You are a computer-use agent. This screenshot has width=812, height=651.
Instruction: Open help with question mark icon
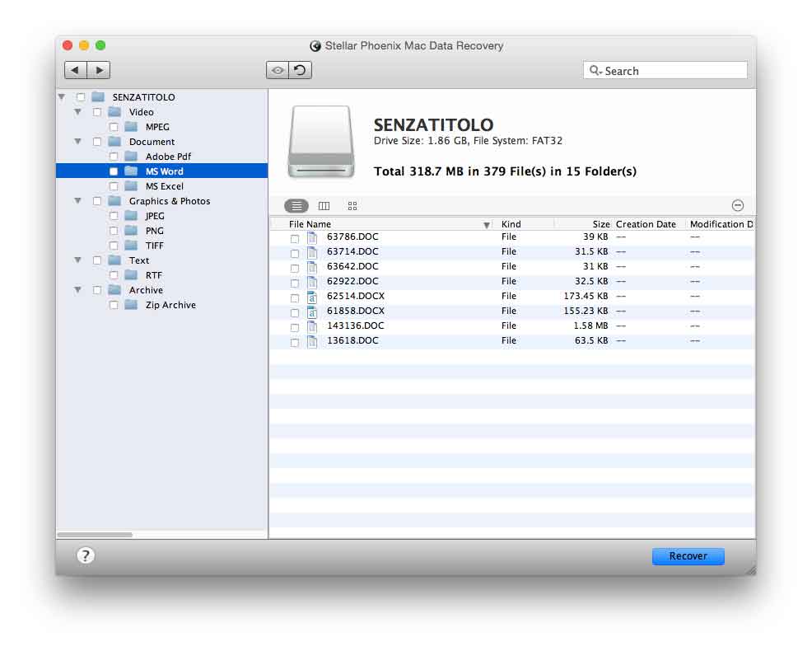[x=86, y=555]
